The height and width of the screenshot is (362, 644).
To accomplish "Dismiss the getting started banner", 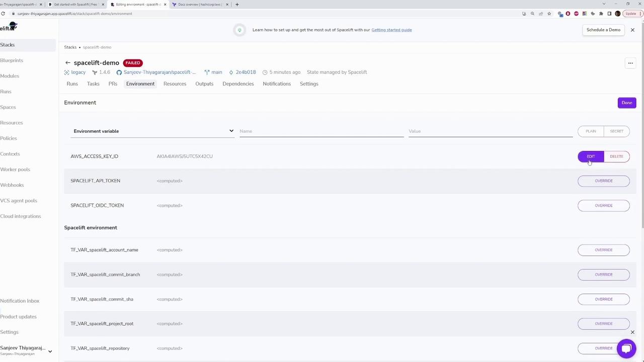I will tap(632, 30).
